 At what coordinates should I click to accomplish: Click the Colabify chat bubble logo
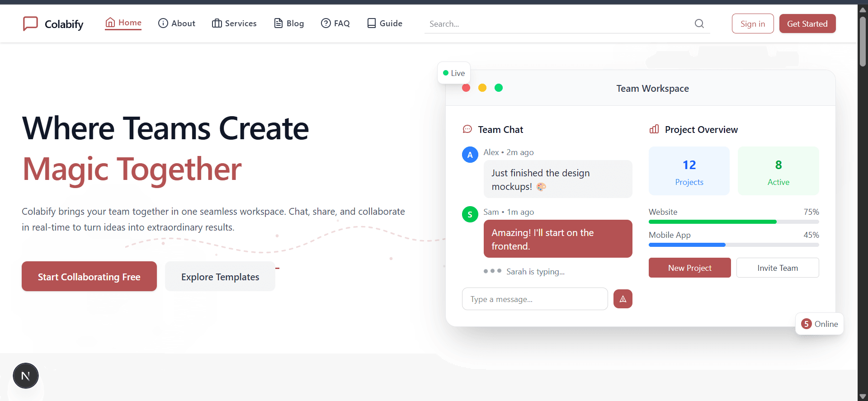(30, 24)
